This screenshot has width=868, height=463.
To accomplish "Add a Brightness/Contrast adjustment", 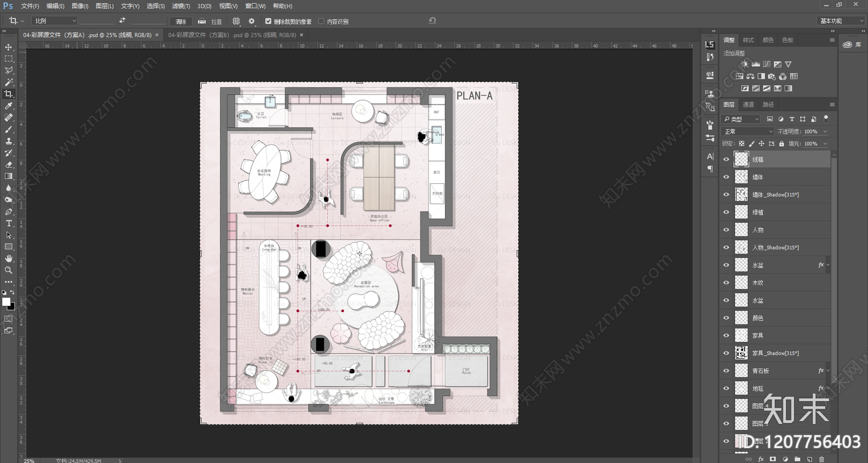I will (x=745, y=64).
